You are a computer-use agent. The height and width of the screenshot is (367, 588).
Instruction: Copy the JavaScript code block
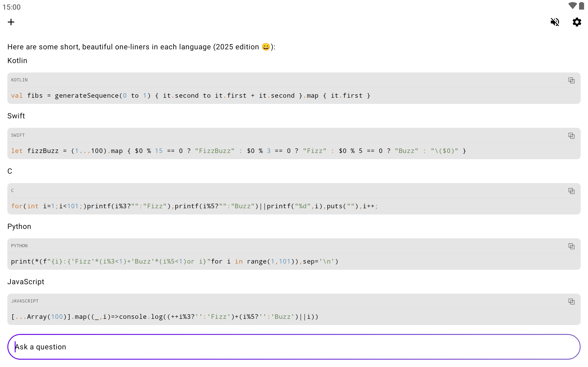click(571, 301)
